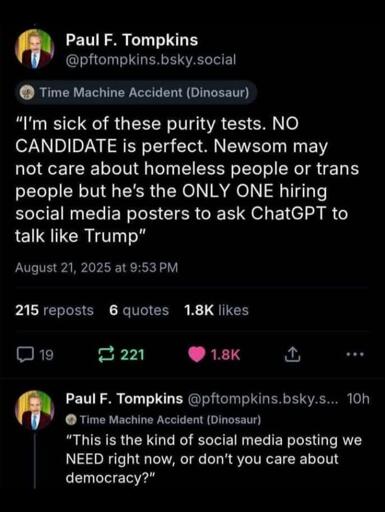Click the small label icon in reply
385x512 pixels.
point(71,420)
